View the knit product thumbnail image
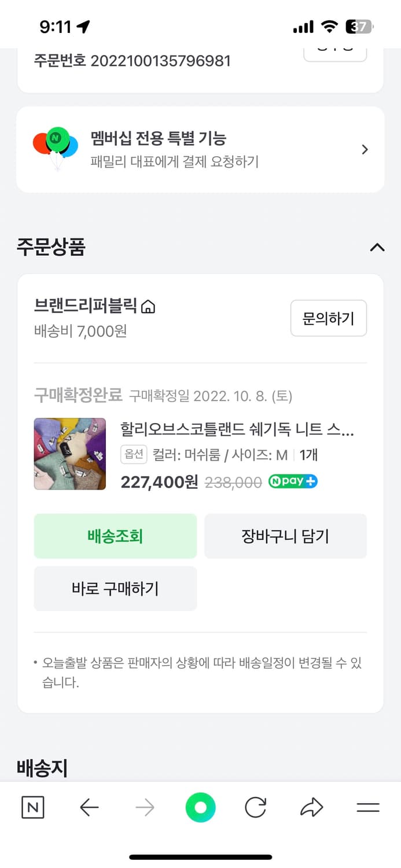The height and width of the screenshot is (868, 401). coord(69,454)
